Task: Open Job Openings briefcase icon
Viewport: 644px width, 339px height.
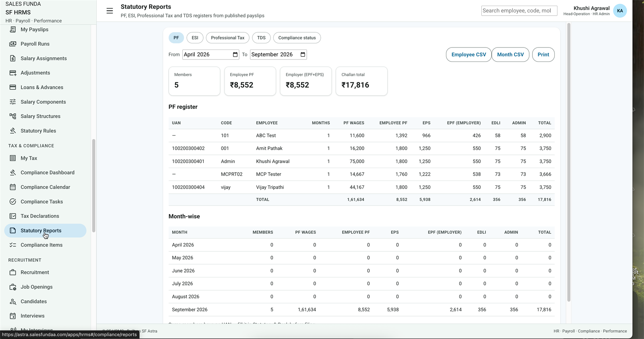Action: (x=13, y=287)
